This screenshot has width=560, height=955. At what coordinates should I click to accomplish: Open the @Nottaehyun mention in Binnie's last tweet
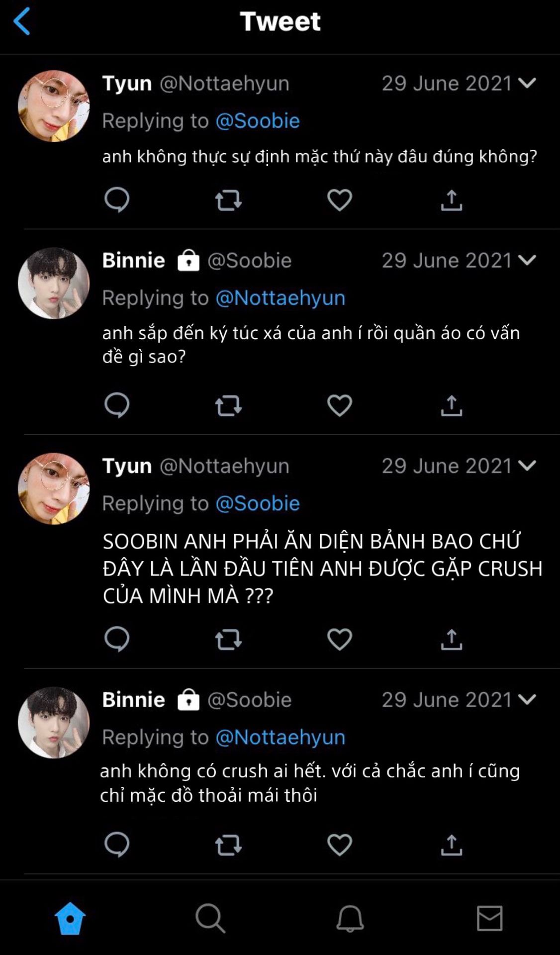point(280,737)
